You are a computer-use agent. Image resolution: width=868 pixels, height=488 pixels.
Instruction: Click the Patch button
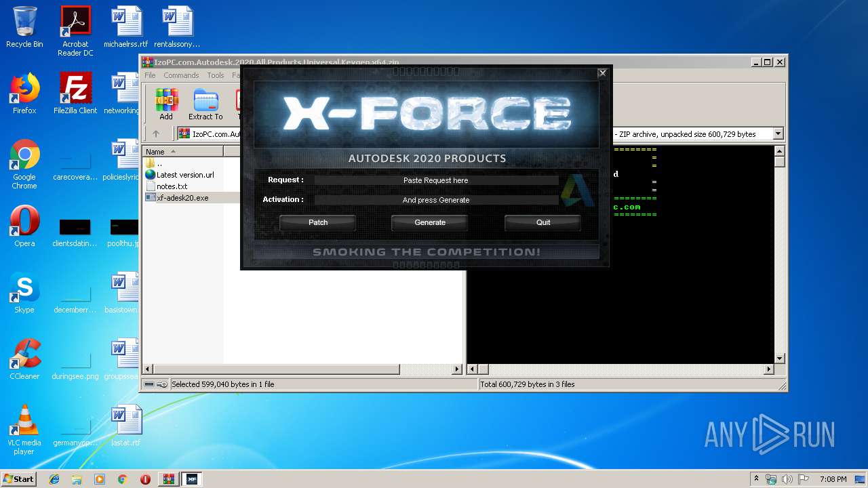[x=318, y=222]
